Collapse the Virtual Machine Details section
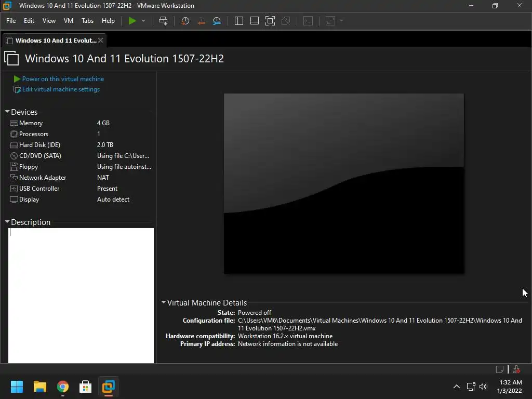This screenshot has height=399, width=532. [164, 302]
